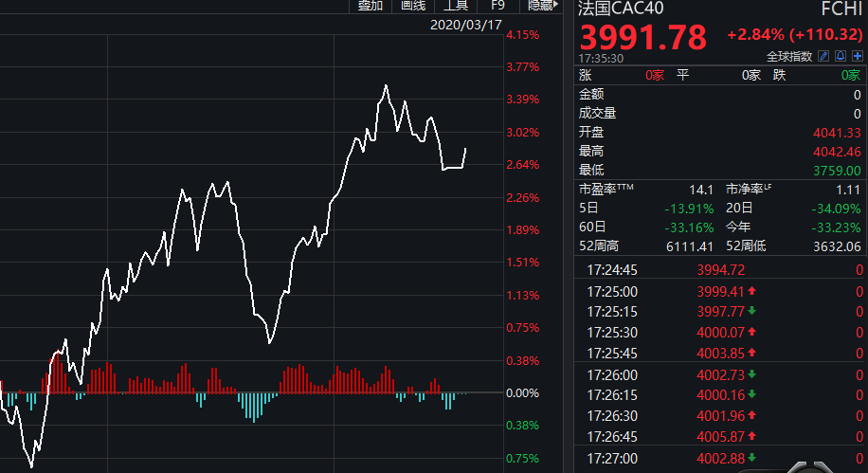Screen dimensions: 868x473
Task: Click the chart date 2020/03/17
Action: pyautogui.click(x=465, y=25)
